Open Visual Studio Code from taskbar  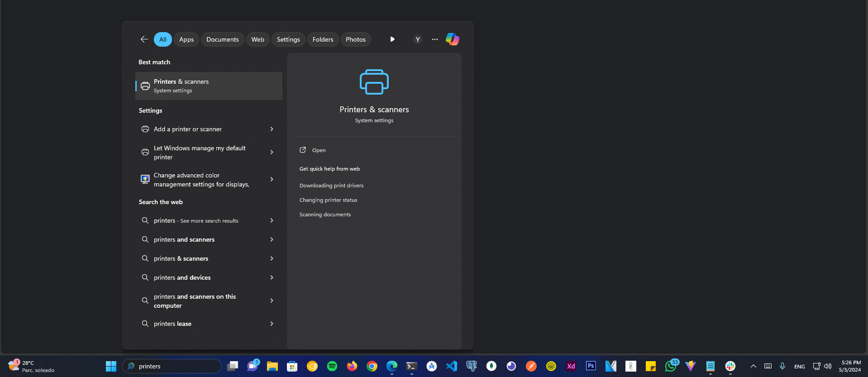tap(452, 366)
